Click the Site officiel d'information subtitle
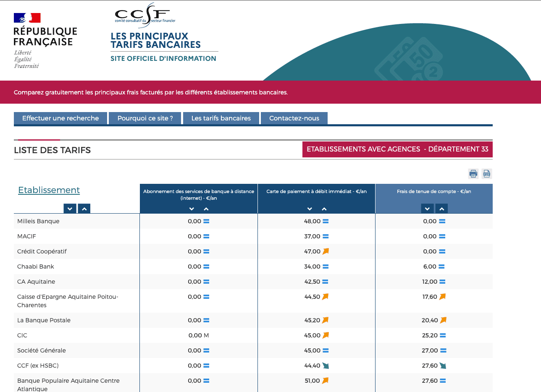541x392 pixels. pyautogui.click(x=163, y=58)
